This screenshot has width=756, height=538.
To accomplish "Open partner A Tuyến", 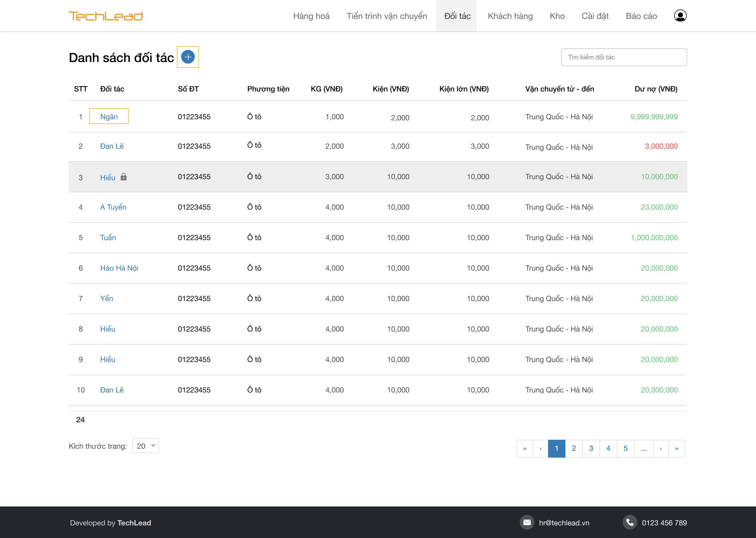I will (x=113, y=207).
